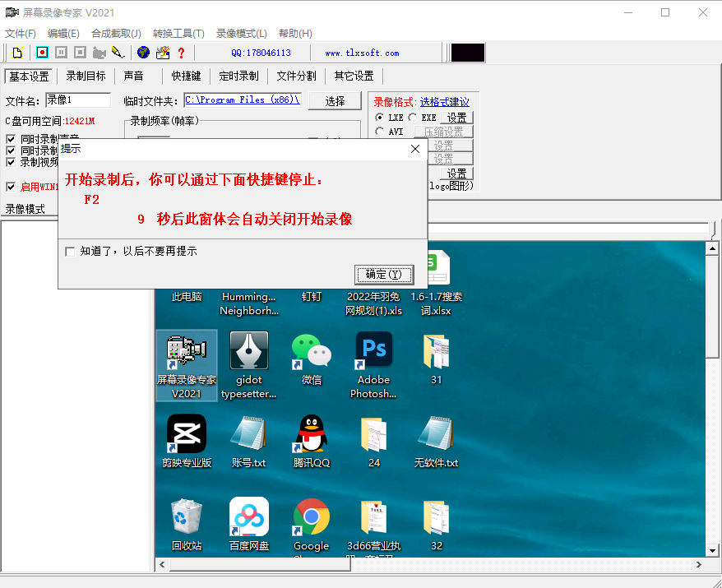Select the EXE format radio button
The width and height of the screenshot is (722, 588).
point(413,118)
